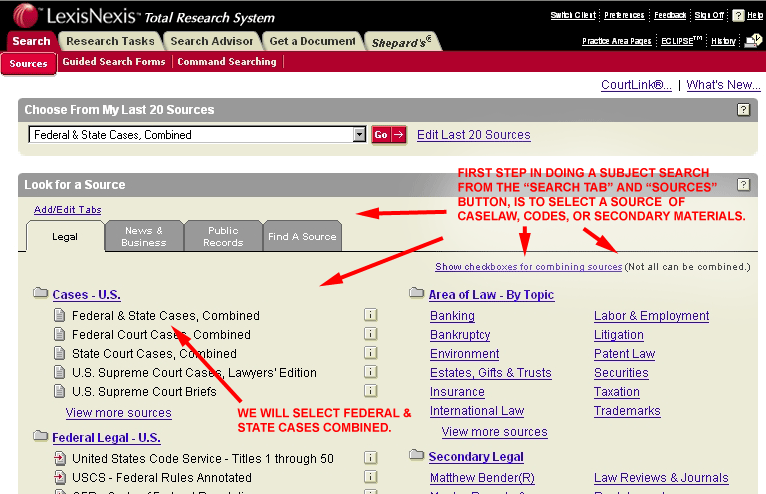Open the Taxation topic link
This screenshot has height=494, width=766.
click(617, 392)
